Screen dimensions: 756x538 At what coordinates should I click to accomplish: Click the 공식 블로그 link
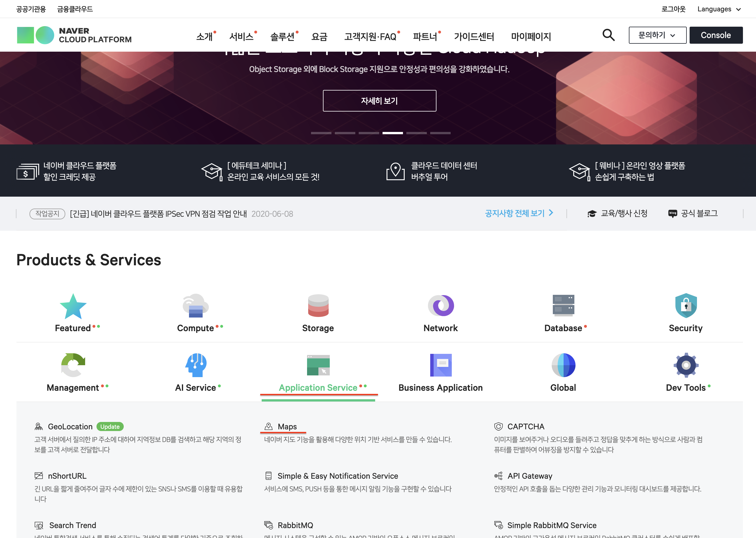(693, 213)
